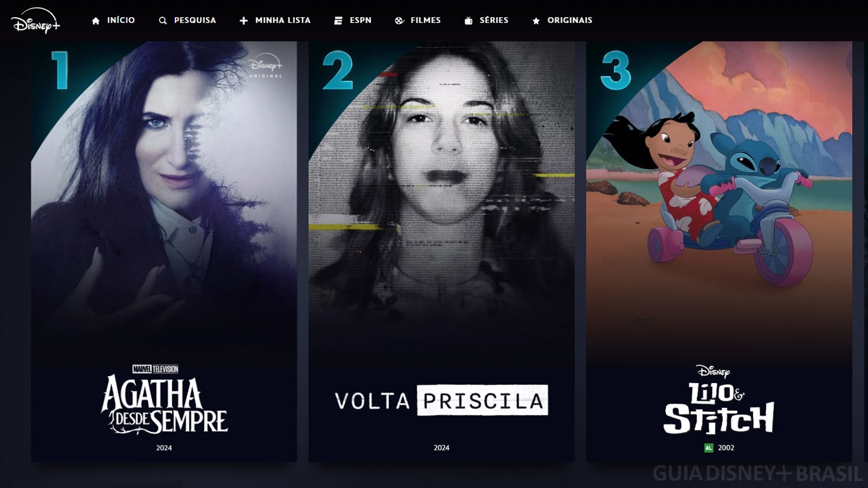868x488 pixels.
Task: Click the home icon beside Início
Action: pos(96,21)
